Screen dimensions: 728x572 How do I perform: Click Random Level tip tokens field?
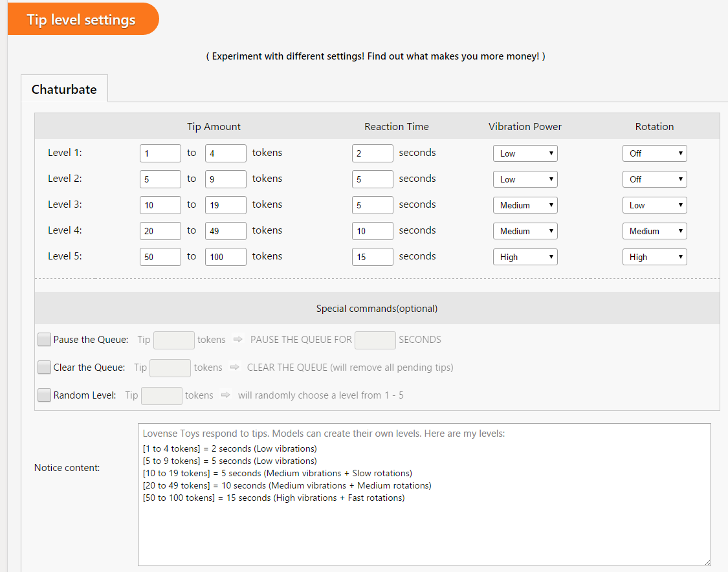[162, 396]
